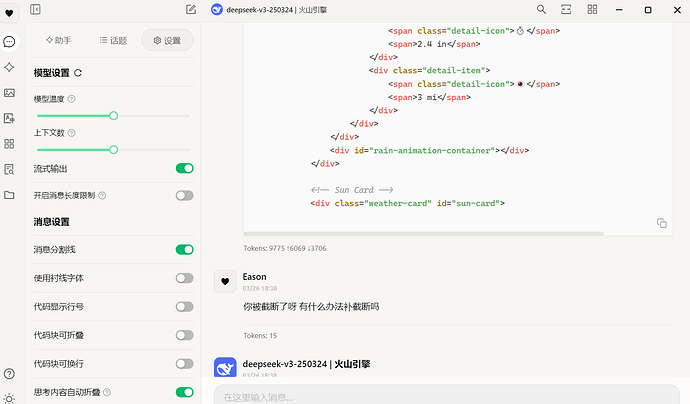This screenshot has width=690, height=404.
Task: Open the chat assistant sidebar icon
Action: pyautogui.click(x=9, y=42)
